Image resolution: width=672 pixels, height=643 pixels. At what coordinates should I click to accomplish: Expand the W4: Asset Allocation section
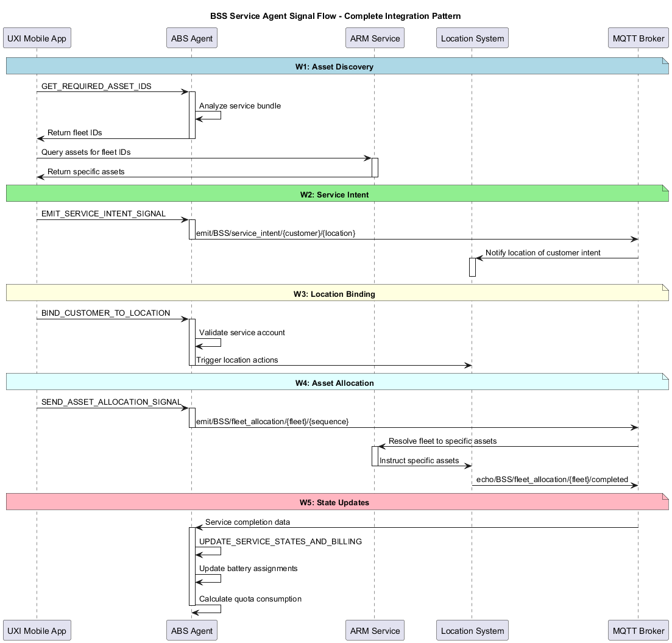[337, 382]
